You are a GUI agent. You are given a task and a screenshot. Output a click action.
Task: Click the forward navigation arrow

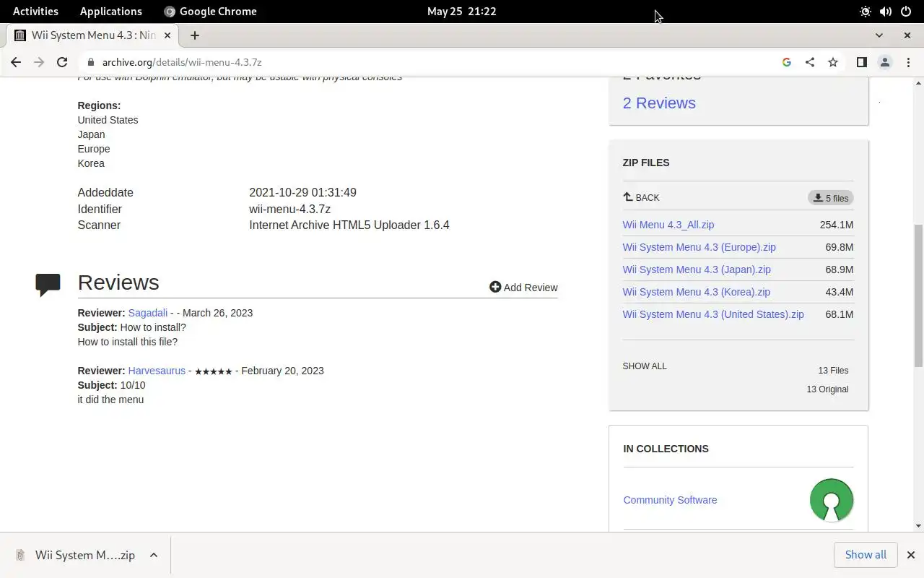[x=39, y=62]
